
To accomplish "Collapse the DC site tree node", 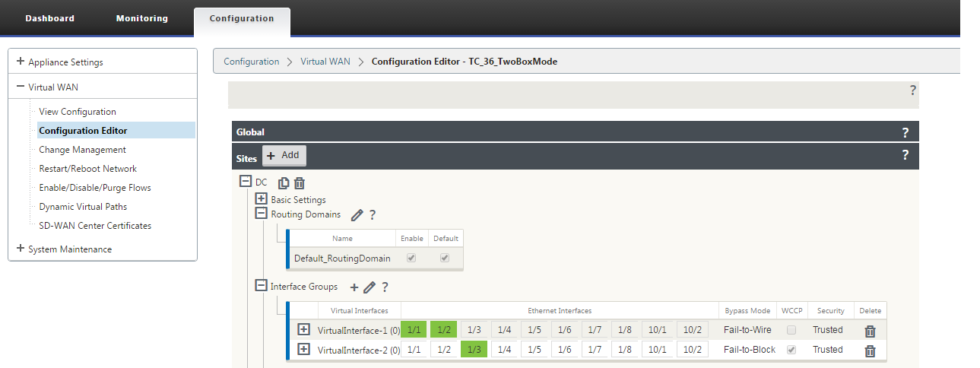I will 246,182.
